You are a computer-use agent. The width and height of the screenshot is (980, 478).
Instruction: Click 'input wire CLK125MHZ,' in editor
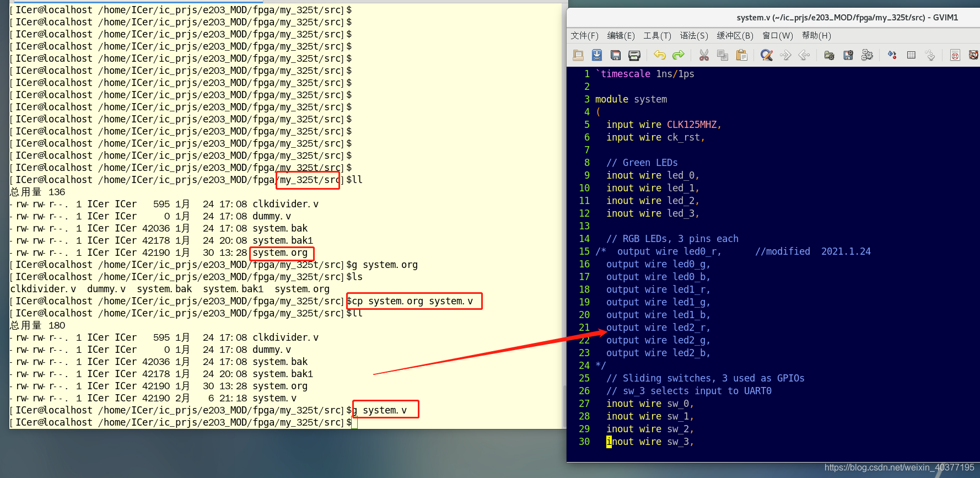coord(664,125)
